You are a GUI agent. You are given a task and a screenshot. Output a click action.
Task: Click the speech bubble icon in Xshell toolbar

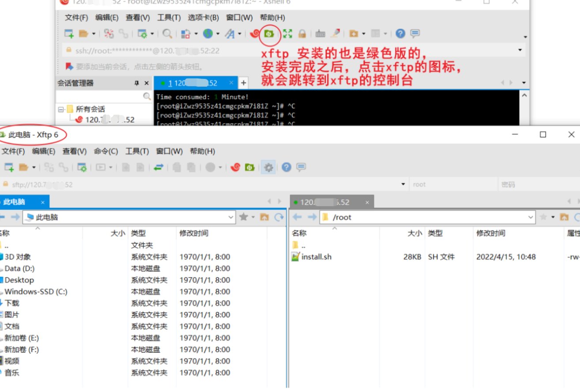point(415,34)
